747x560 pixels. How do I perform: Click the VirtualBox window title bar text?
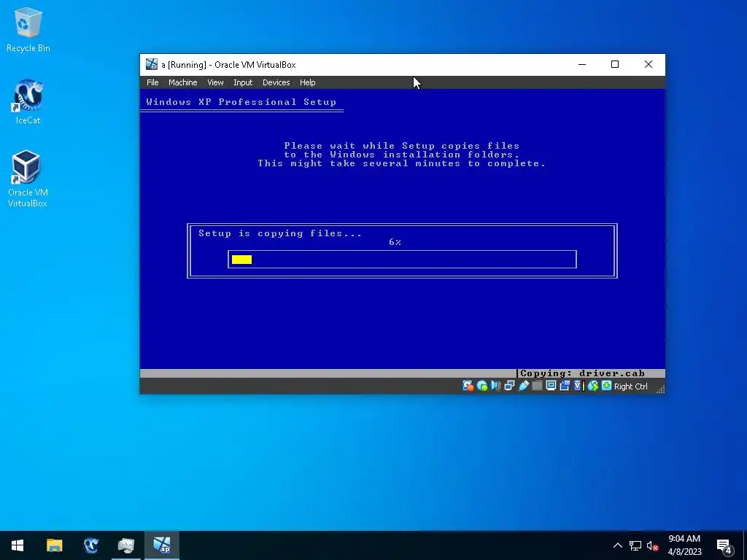[228, 65]
